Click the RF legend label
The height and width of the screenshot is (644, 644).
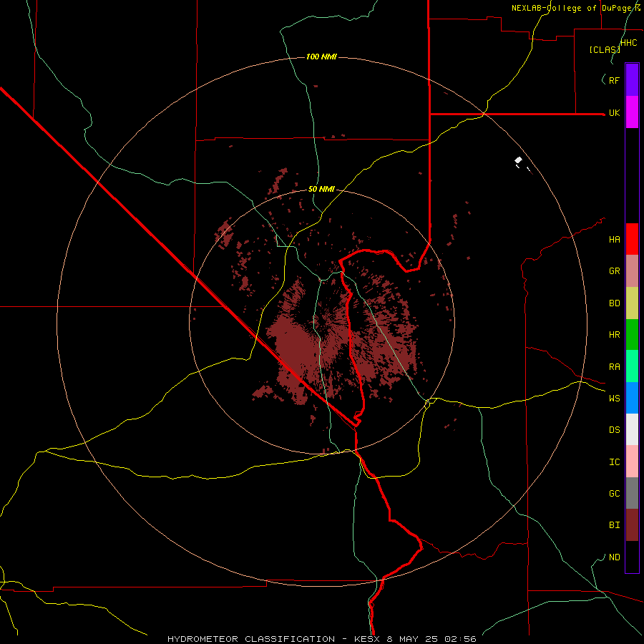coord(615,80)
